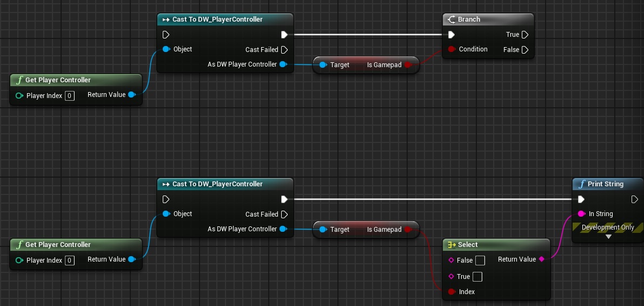Click the Branch True execution output pin

coord(525,35)
